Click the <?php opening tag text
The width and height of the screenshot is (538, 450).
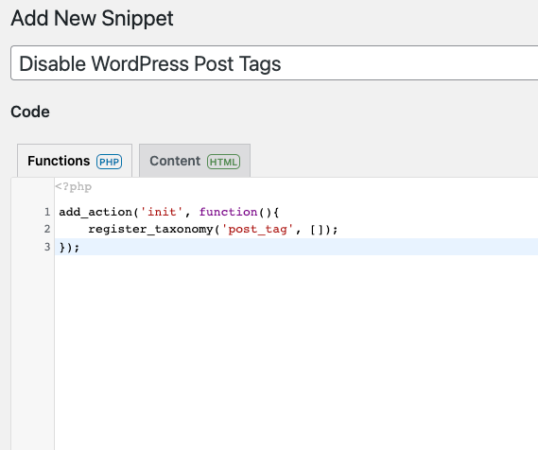click(73, 187)
